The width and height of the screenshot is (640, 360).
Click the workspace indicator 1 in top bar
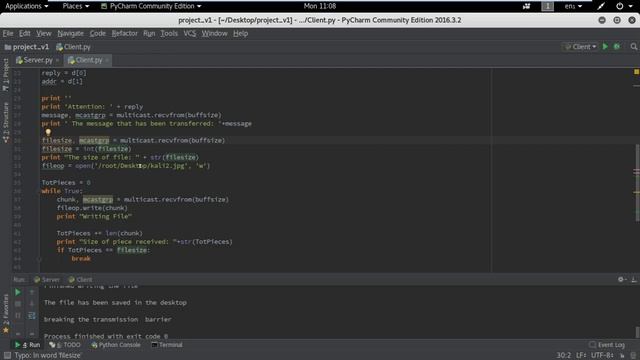click(547, 6)
